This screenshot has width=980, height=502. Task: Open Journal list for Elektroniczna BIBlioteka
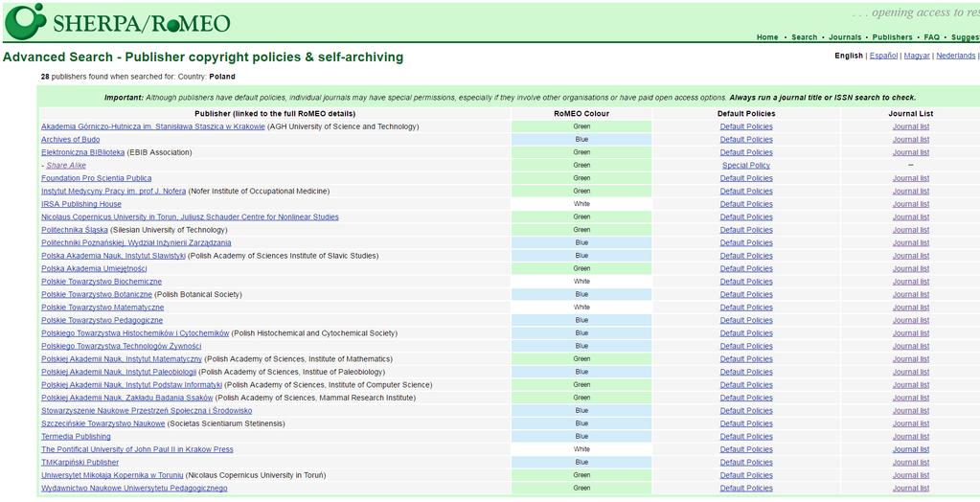[x=911, y=152]
